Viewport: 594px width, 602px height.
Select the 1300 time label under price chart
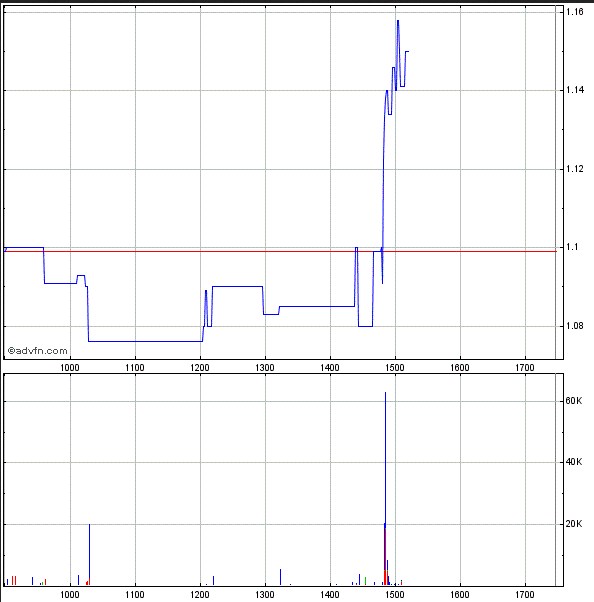point(265,368)
